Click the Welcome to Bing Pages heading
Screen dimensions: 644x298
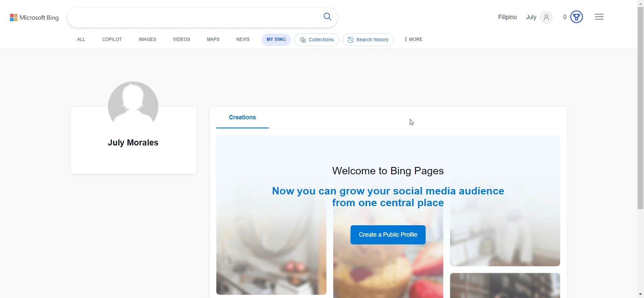click(388, 171)
